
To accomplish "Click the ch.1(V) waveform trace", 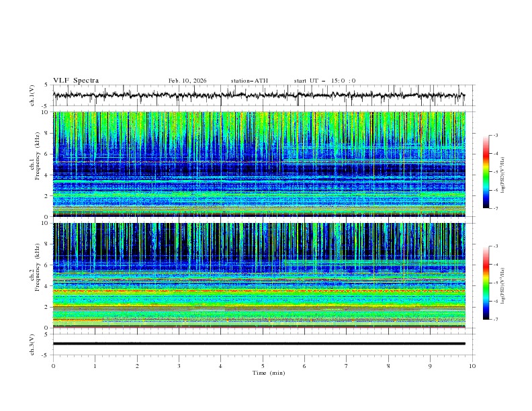I will [x=259, y=95].
